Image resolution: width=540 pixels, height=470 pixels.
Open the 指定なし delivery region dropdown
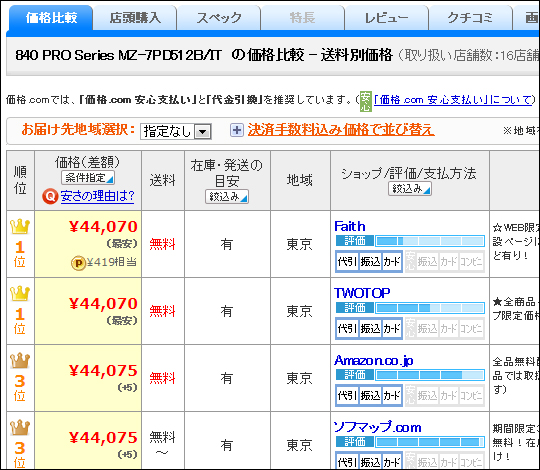176,132
